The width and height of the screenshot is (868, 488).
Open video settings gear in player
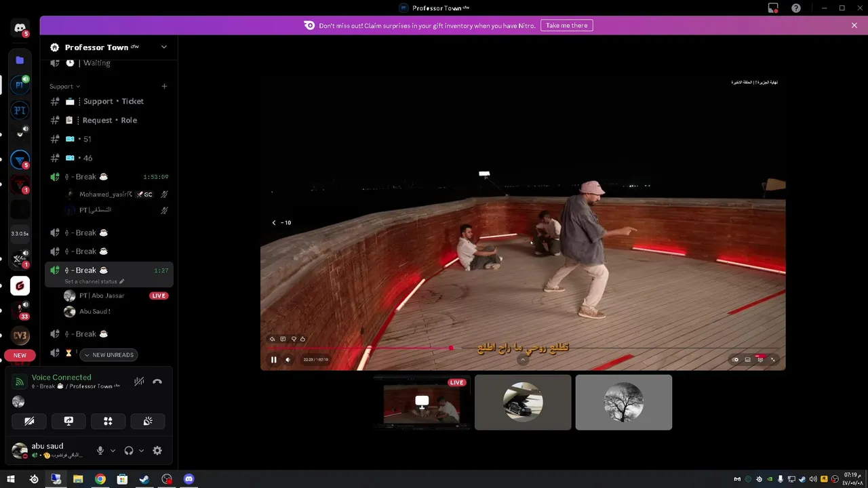point(760,360)
